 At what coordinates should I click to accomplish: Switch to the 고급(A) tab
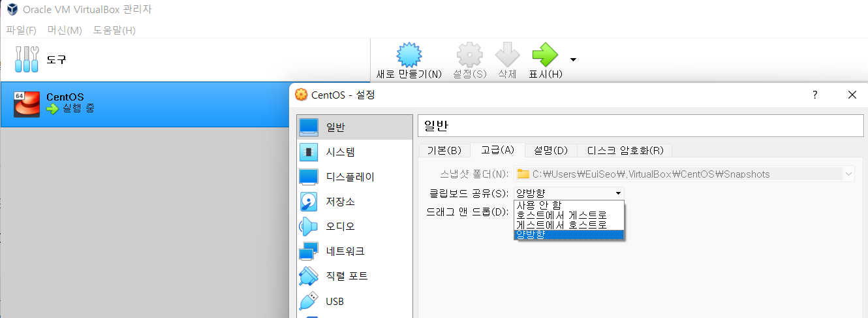click(497, 150)
